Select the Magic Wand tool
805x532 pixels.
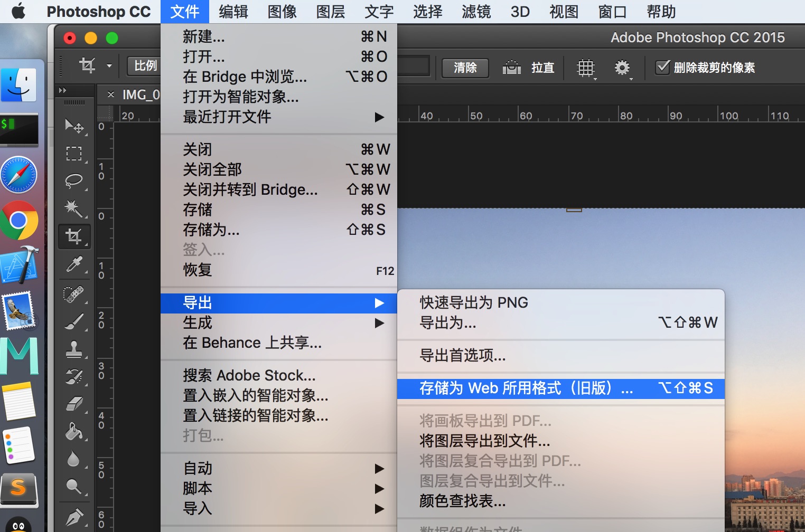pyautogui.click(x=74, y=208)
